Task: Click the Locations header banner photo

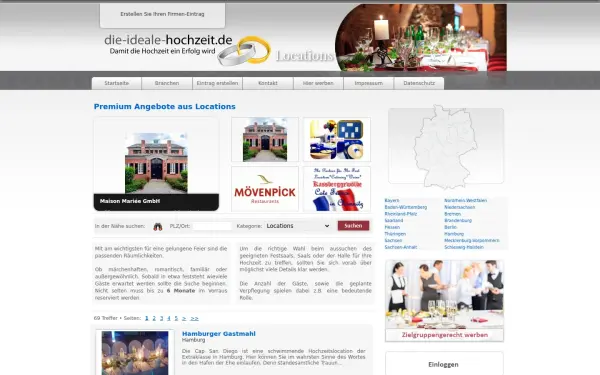Action: [x=421, y=38]
